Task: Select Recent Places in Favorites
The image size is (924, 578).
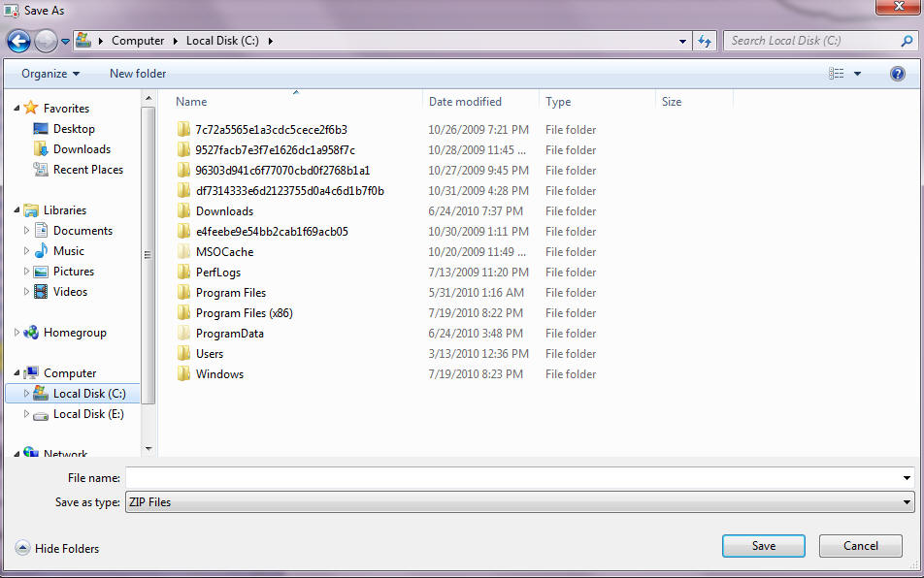Action: coord(87,170)
